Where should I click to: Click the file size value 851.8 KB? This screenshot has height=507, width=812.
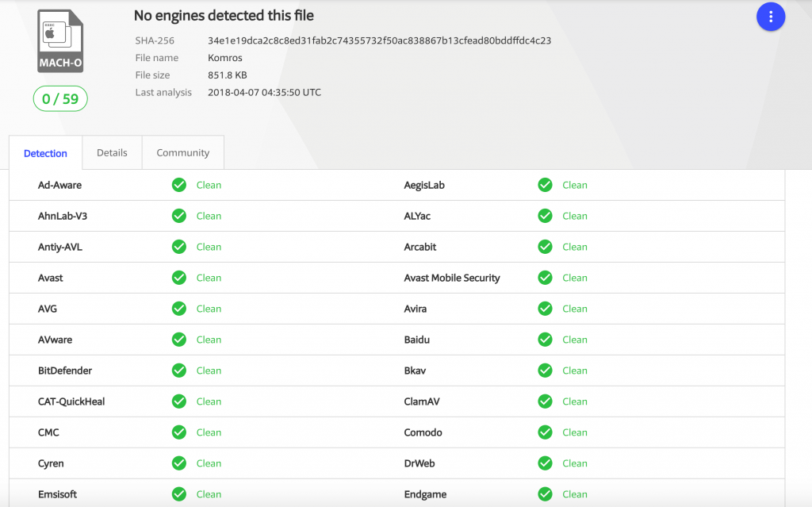click(228, 75)
